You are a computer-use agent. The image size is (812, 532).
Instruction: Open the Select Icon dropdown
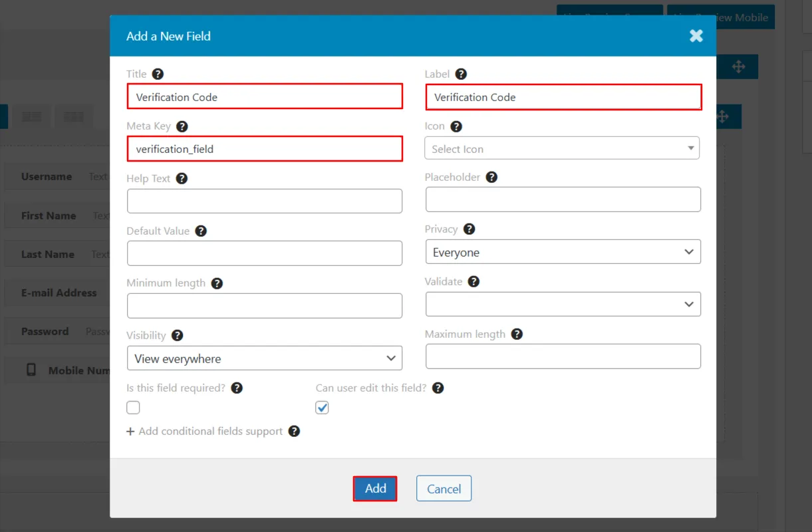tap(562, 148)
